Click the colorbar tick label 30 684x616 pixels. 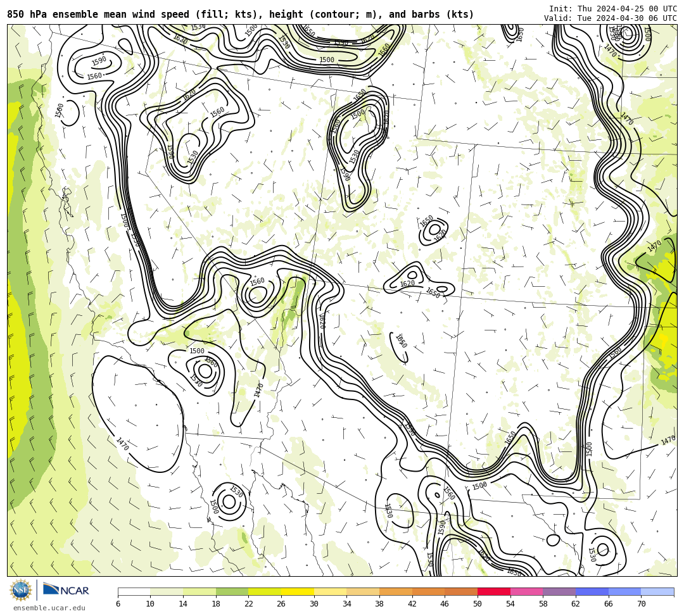pyautogui.click(x=314, y=604)
